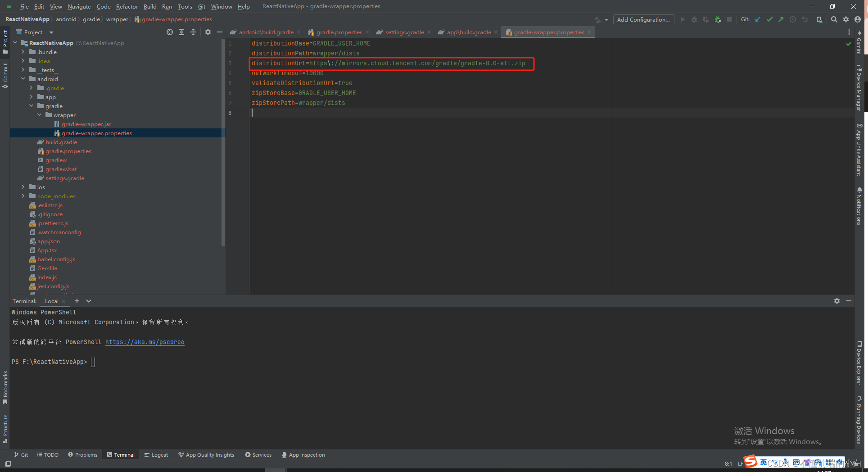868x472 pixels.
Task: Open App Inspection tool window
Action: pos(303,455)
